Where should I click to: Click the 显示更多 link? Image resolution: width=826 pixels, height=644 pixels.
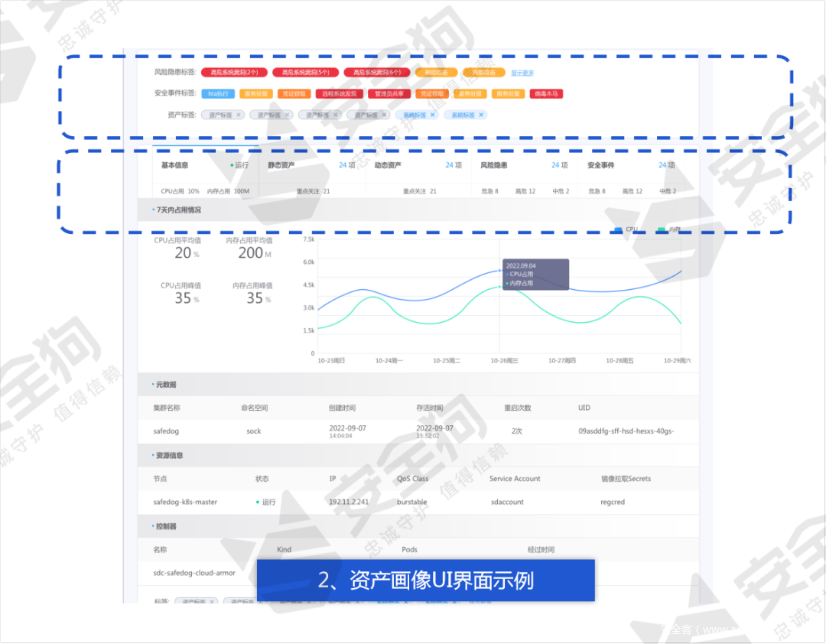pos(522,73)
